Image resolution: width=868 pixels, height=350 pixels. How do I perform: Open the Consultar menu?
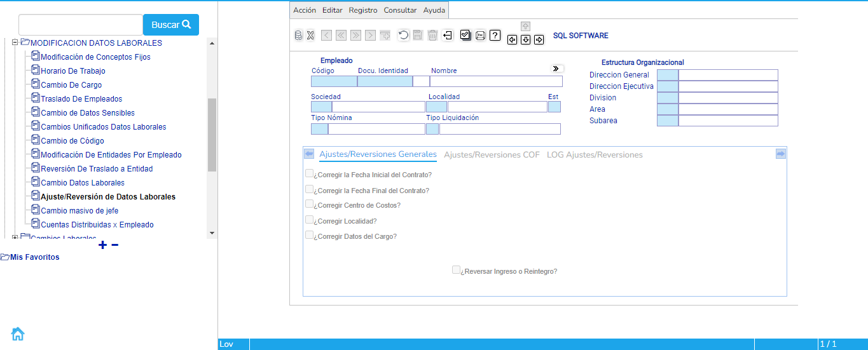coord(401,10)
